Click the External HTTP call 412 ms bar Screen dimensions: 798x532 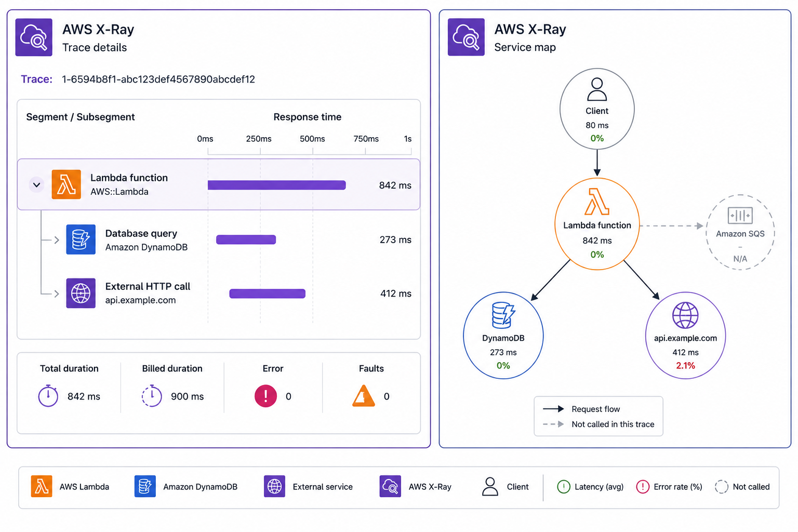coord(268,294)
